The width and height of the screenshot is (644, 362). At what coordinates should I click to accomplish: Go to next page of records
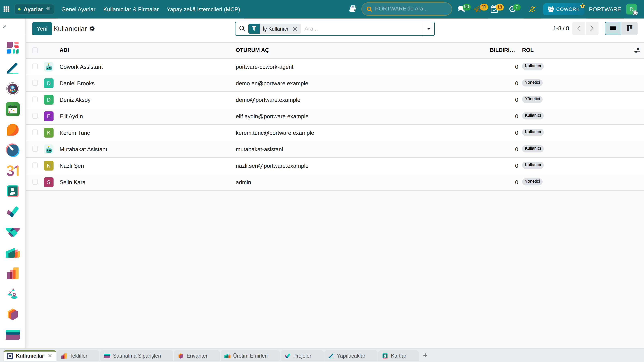point(592,28)
